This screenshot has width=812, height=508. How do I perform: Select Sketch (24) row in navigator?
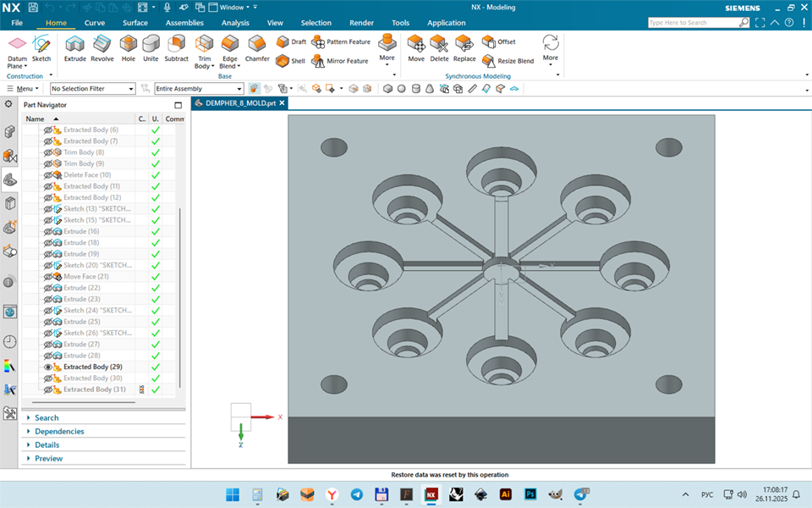pyautogui.click(x=98, y=311)
